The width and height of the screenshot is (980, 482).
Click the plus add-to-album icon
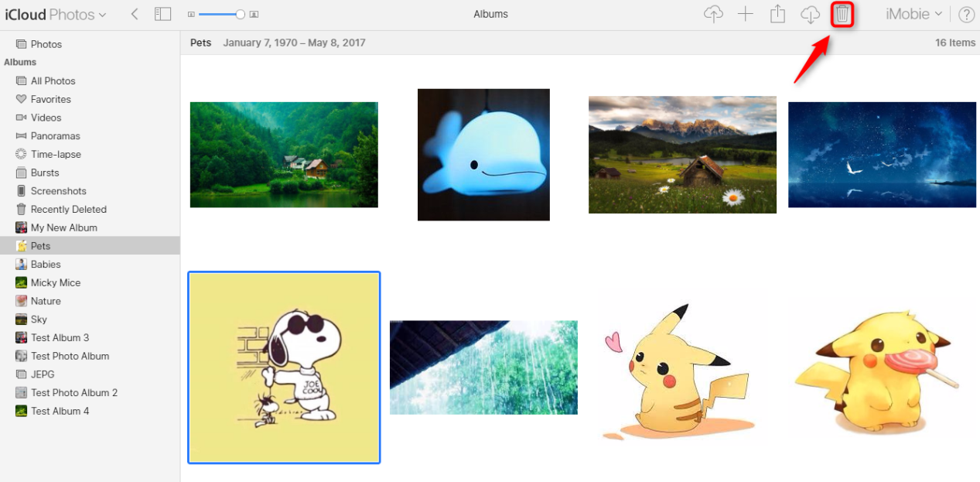(745, 14)
